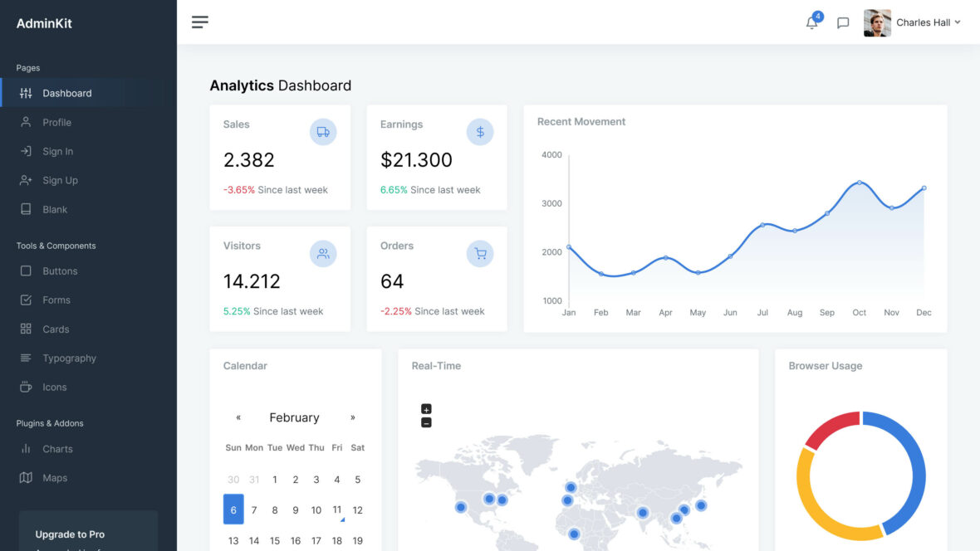Open notifications via the bell icon

coord(811,22)
